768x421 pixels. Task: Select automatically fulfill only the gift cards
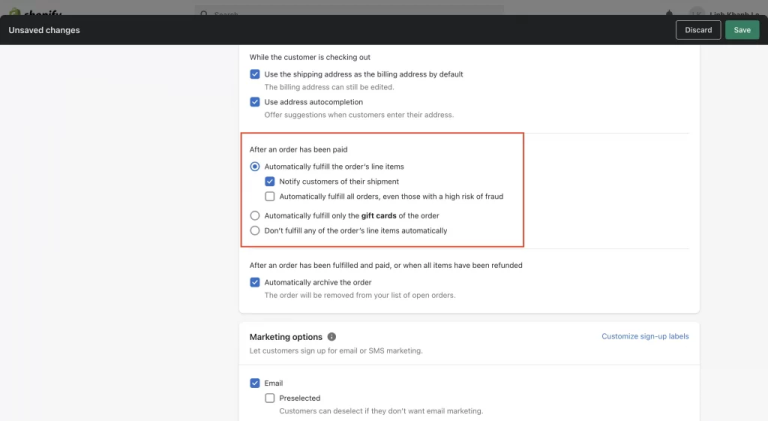tap(255, 215)
